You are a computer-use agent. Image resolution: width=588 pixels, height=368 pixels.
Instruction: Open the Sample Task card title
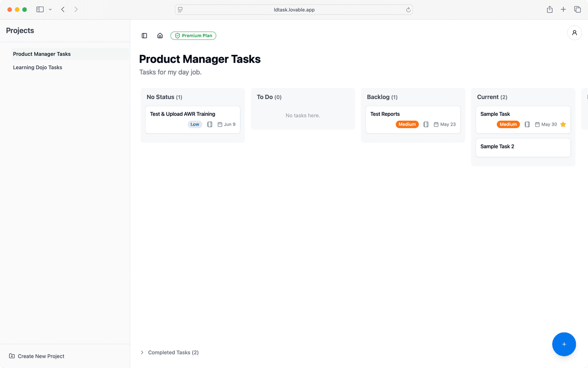point(495,114)
